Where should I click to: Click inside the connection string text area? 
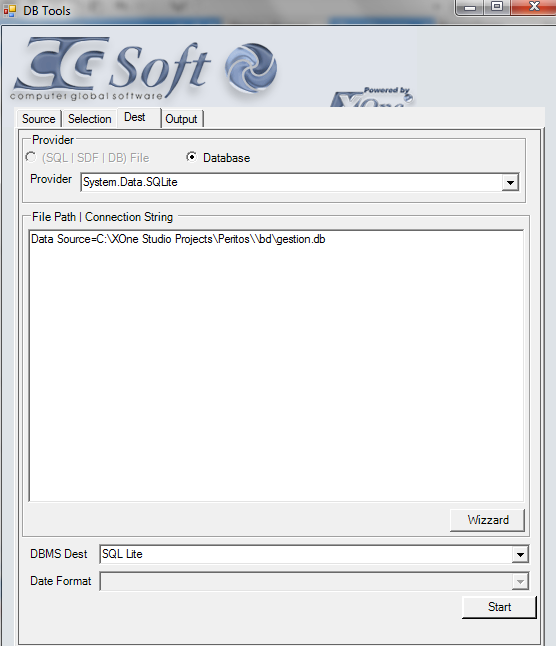(x=276, y=366)
